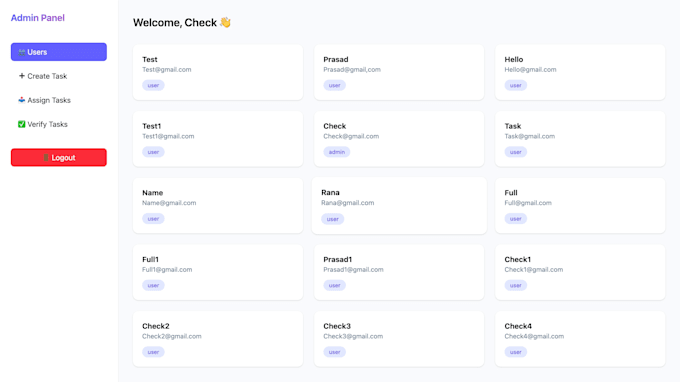The width and height of the screenshot is (680, 382).
Task: Click the user badge on the Test card
Action: click(x=153, y=85)
